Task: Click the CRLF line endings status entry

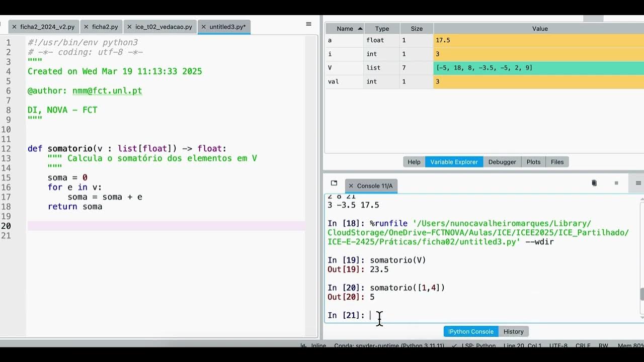Action: [x=583, y=346]
